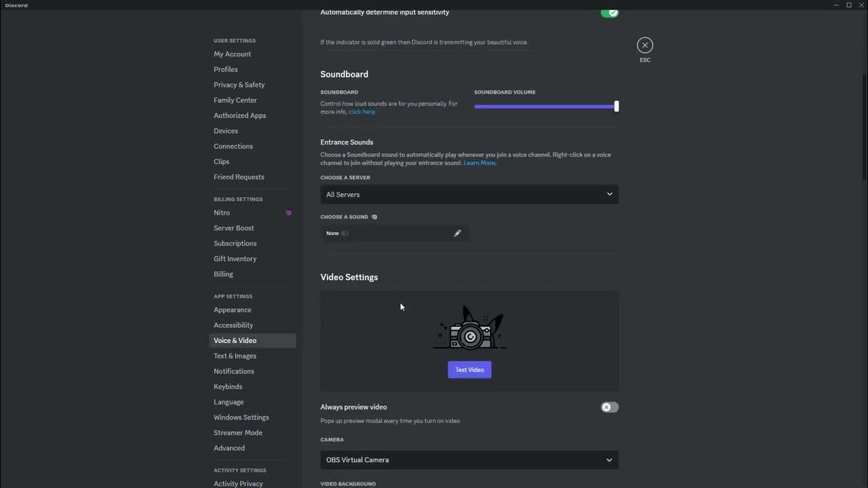868x488 pixels.
Task: Go to Keybinds settings
Action: click(228, 386)
